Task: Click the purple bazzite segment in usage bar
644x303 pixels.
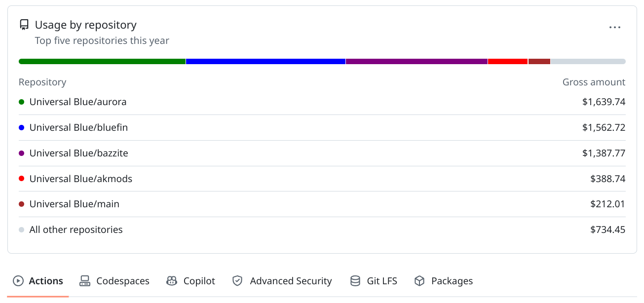Action: (417, 62)
